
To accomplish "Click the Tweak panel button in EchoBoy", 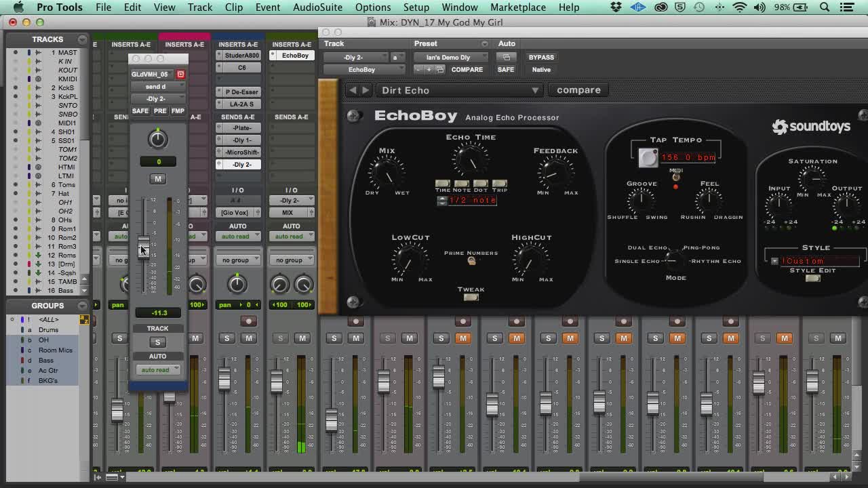I will 471,297.
